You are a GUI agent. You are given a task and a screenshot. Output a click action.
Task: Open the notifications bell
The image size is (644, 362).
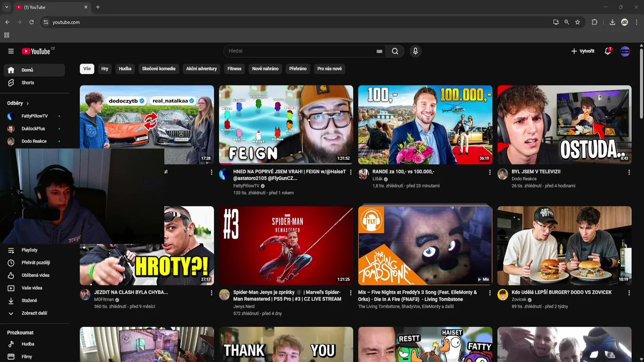(x=608, y=51)
